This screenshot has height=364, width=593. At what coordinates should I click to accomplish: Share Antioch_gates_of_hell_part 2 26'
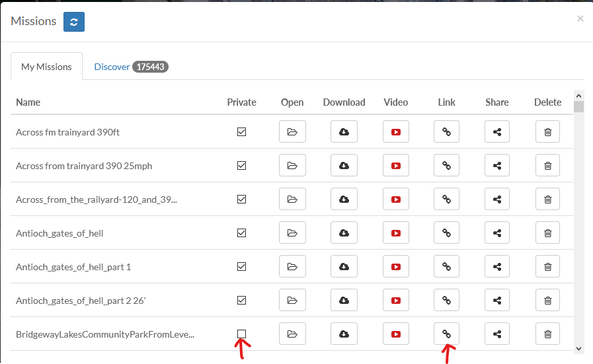coord(497,300)
